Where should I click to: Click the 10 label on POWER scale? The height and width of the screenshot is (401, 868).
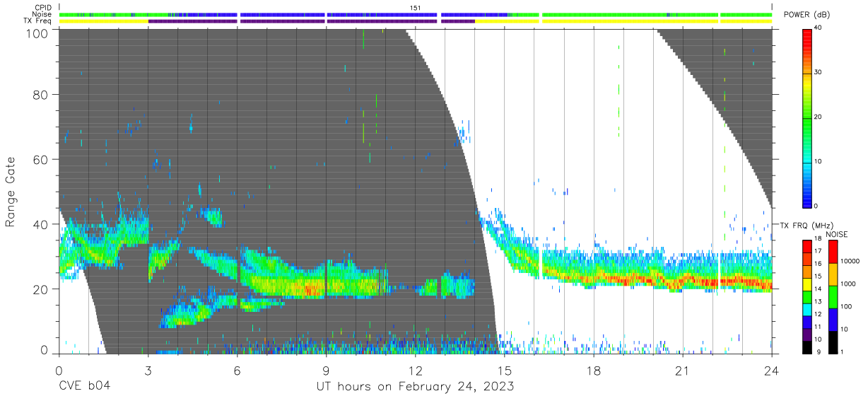click(819, 161)
